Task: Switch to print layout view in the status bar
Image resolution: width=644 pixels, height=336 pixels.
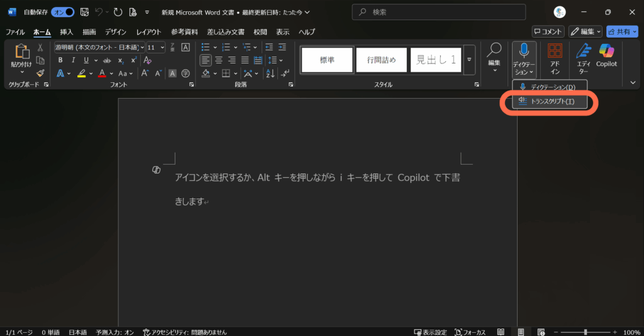Action: 521,332
